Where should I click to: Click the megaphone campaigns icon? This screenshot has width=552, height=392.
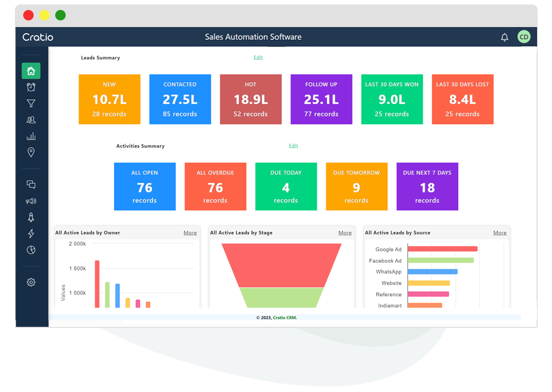click(31, 202)
